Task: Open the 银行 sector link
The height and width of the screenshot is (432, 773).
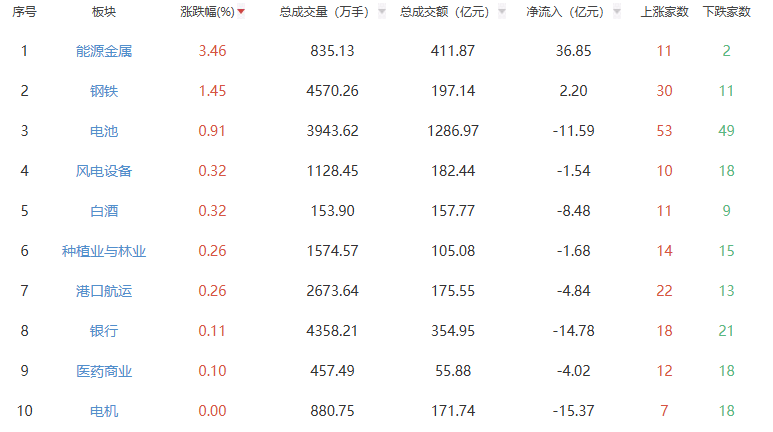Action: (x=103, y=331)
